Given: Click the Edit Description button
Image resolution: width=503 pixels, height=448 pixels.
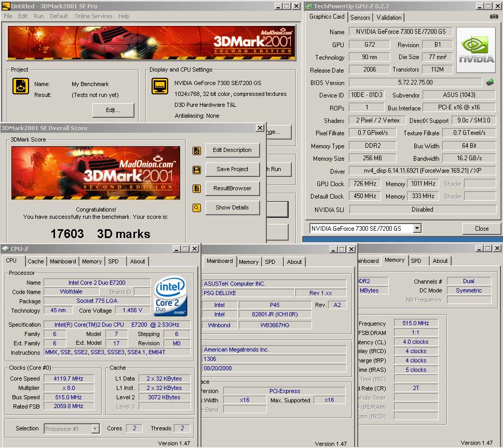Looking at the screenshot, I should [232, 150].
